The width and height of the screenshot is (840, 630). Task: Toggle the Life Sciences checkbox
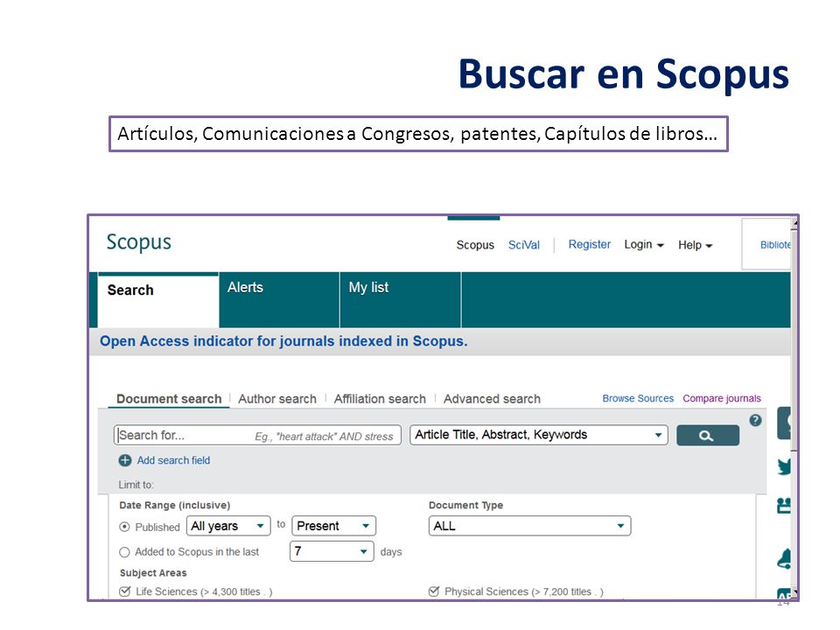[x=125, y=591]
